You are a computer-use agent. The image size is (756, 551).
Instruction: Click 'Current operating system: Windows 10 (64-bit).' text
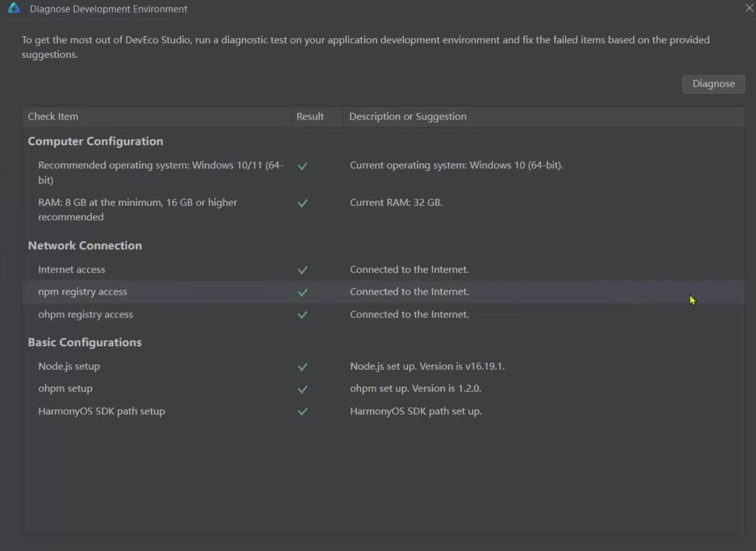(457, 165)
